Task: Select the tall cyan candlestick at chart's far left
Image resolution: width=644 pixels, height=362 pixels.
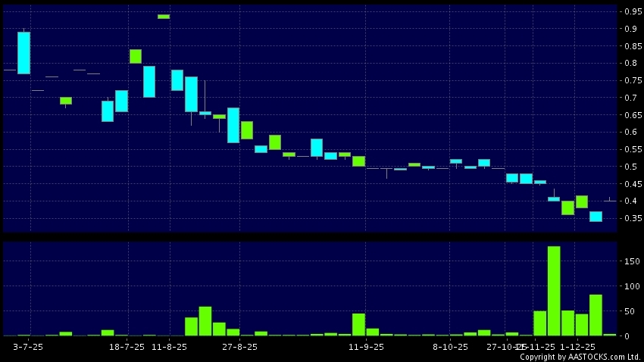Action: click(24, 53)
